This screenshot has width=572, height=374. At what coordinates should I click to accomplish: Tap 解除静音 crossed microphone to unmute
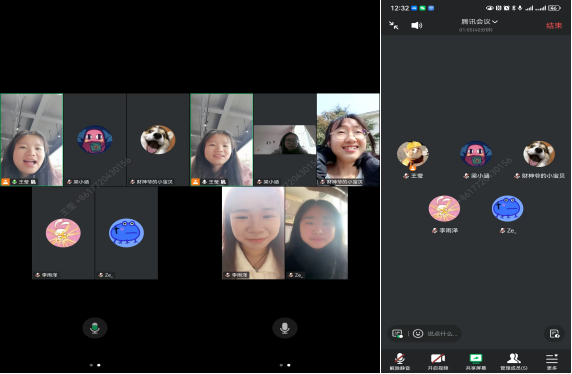point(400,362)
